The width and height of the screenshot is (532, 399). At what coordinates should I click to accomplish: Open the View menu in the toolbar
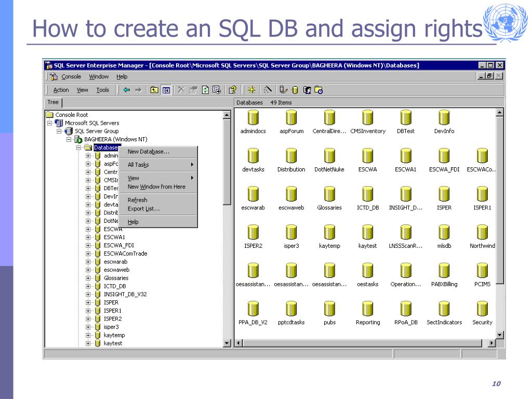(83, 90)
